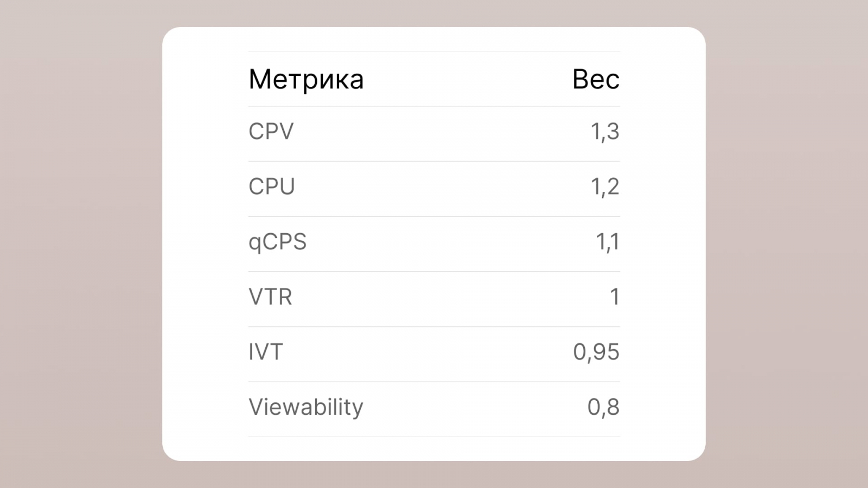Select the CPU metric label
The image size is (868, 488).
click(271, 187)
